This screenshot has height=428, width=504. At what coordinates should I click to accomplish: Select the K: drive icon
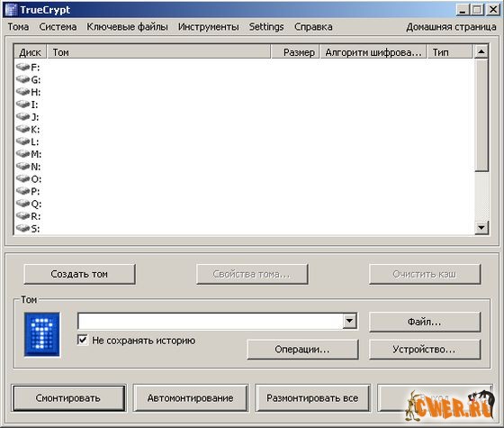coord(22,129)
